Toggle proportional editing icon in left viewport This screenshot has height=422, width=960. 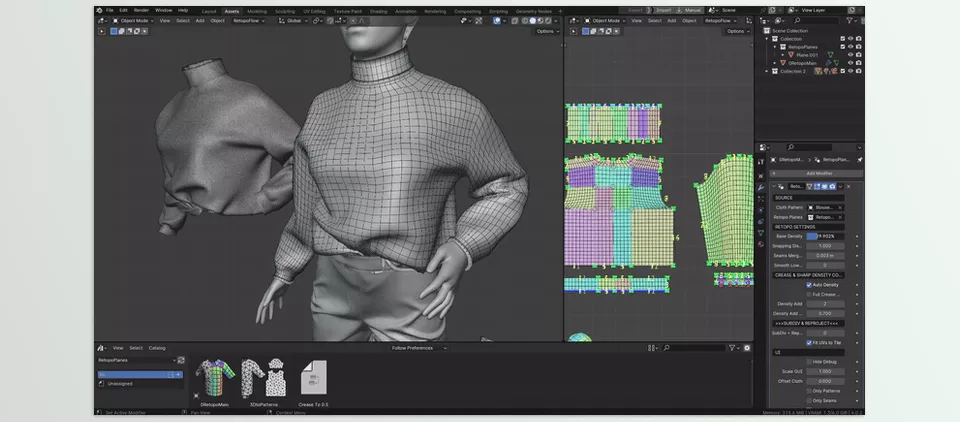click(x=353, y=20)
